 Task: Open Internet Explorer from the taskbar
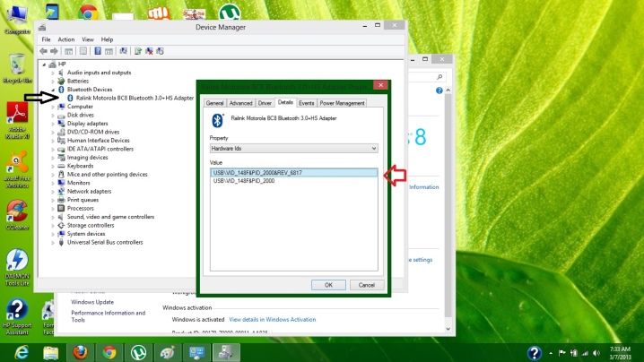tap(22, 352)
